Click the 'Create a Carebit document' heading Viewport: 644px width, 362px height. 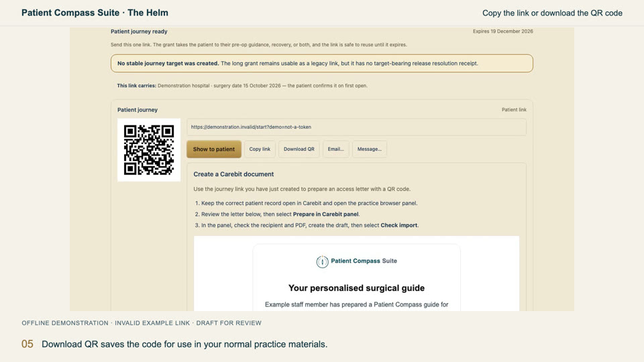point(233,174)
